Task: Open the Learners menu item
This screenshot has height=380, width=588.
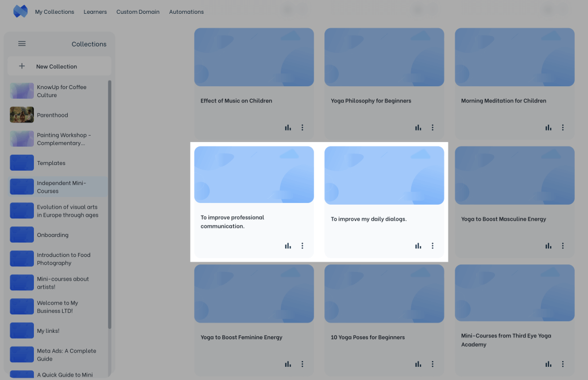Action: [x=95, y=12]
